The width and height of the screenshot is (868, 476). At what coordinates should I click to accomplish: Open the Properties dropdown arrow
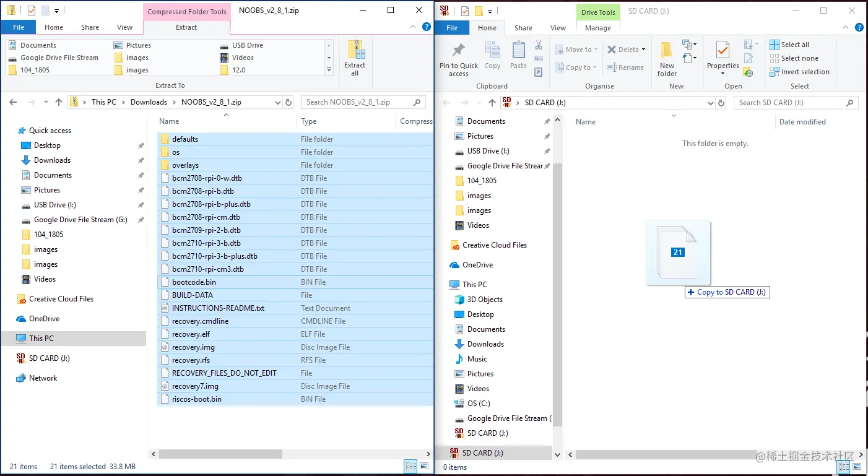point(723,74)
